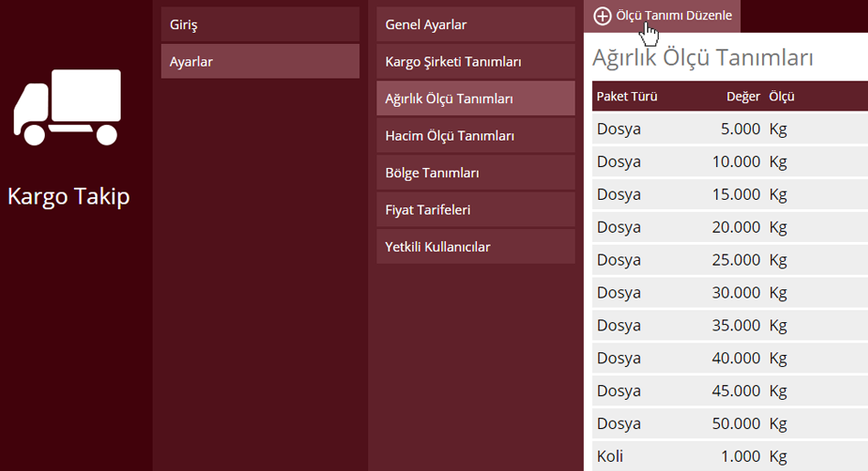Image resolution: width=868 pixels, height=471 pixels.
Task: Select the Dosya 15.000 Kg row
Action: [730, 194]
